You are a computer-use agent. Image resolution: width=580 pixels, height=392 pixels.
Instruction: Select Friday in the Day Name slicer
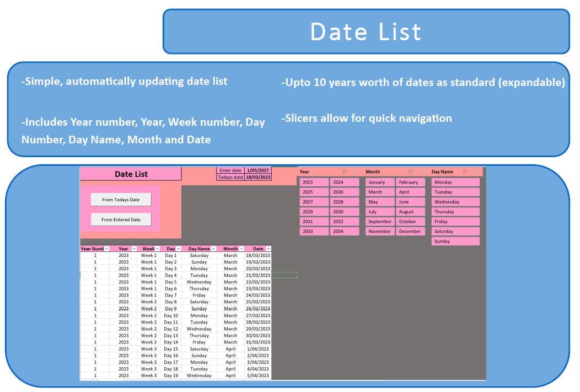pos(455,222)
